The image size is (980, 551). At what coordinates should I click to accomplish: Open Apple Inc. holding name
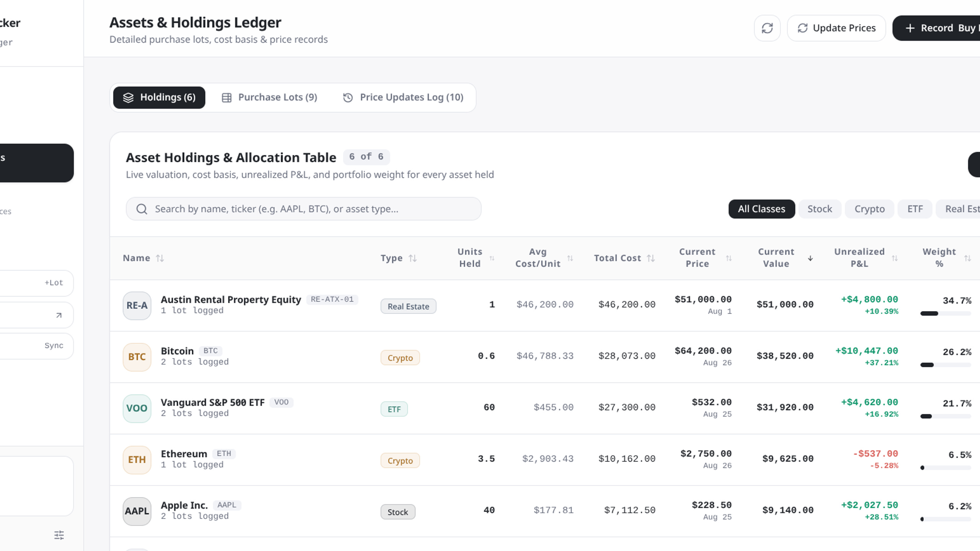(184, 505)
